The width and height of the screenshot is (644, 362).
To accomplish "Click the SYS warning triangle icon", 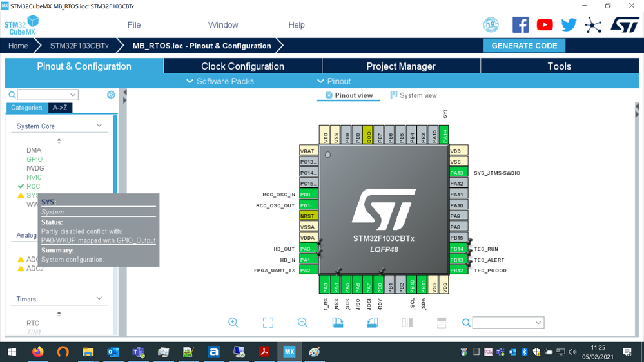I will 21,195.
